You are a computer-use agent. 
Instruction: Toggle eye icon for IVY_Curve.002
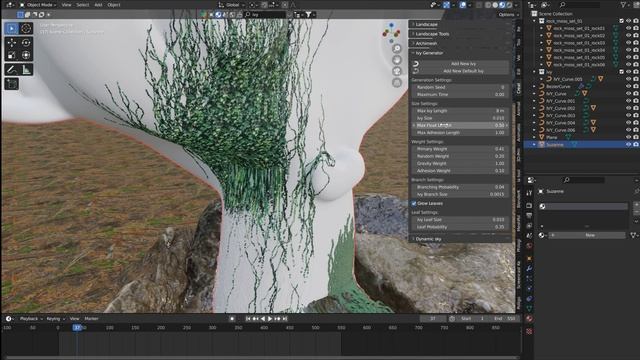(629, 108)
